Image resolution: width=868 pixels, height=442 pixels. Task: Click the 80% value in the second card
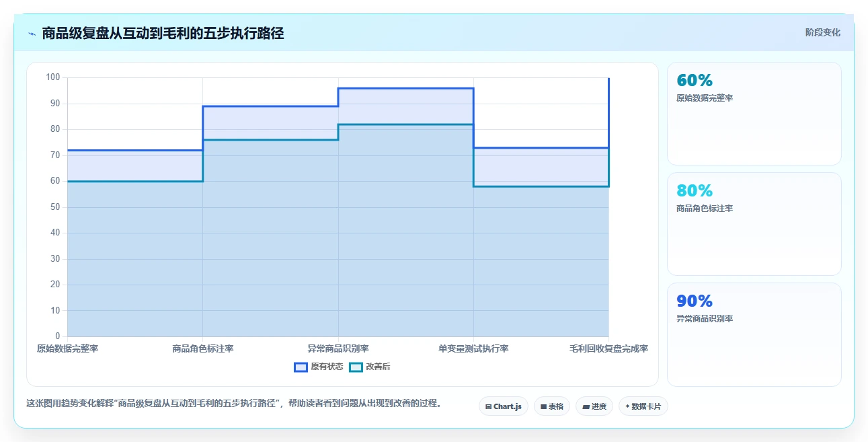(x=694, y=191)
